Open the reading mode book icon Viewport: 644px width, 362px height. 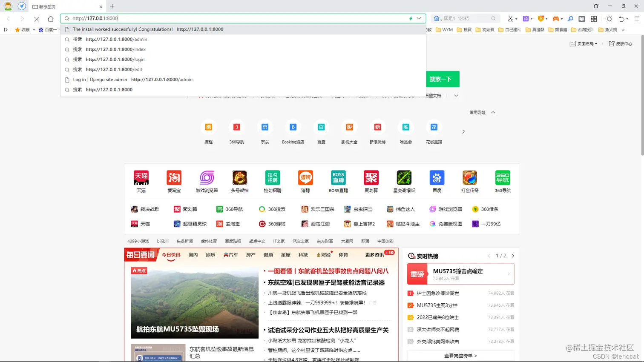(x=582, y=19)
